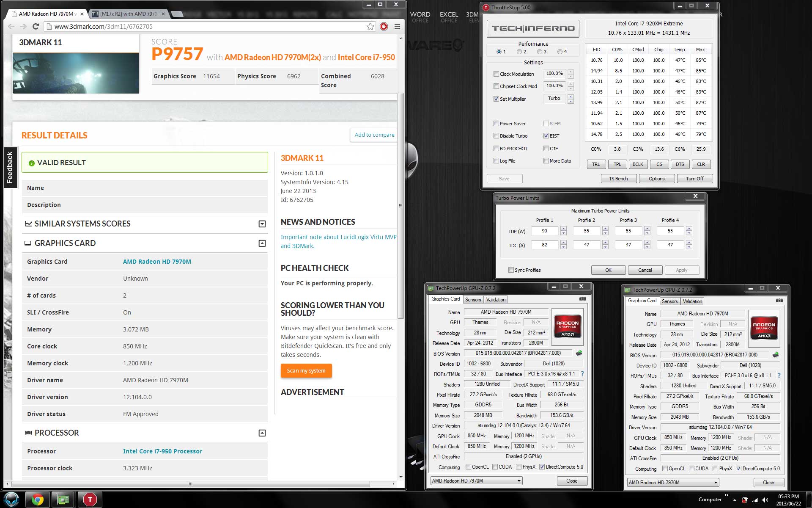Image resolution: width=812 pixels, height=508 pixels.
Task: Click BIOS save icon in right GPU-Z
Action: click(776, 355)
